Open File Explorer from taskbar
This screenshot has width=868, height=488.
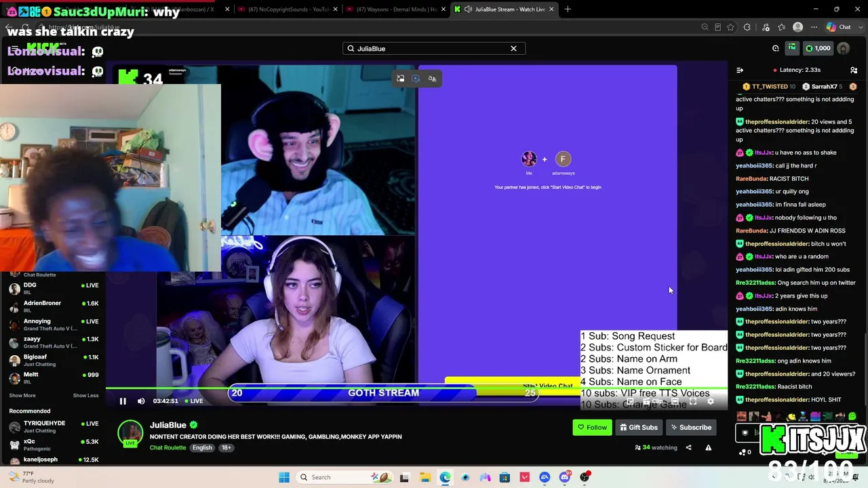pyautogui.click(x=425, y=477)
